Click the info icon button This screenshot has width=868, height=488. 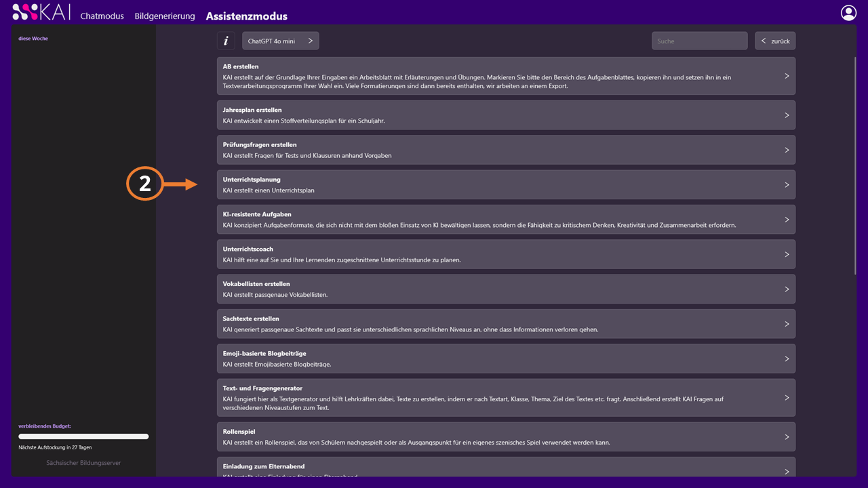(226, 41)
